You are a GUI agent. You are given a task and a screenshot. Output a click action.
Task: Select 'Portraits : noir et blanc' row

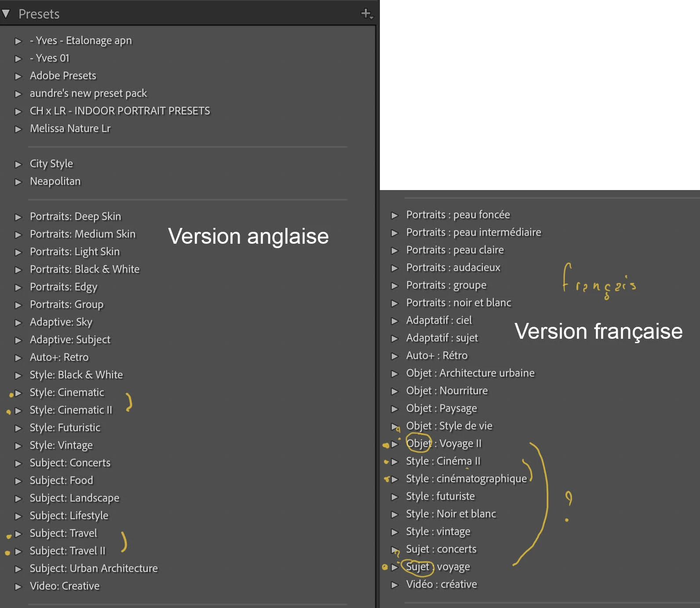click(x=459, y=303)
